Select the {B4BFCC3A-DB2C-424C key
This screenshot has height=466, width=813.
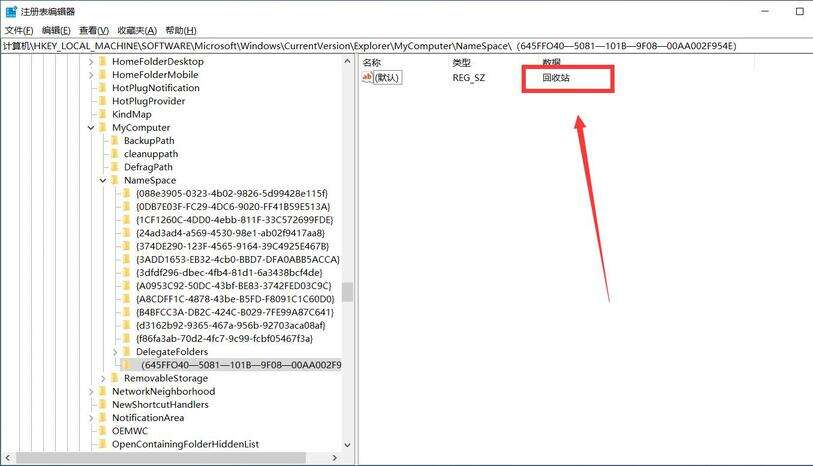pos(234,313)
